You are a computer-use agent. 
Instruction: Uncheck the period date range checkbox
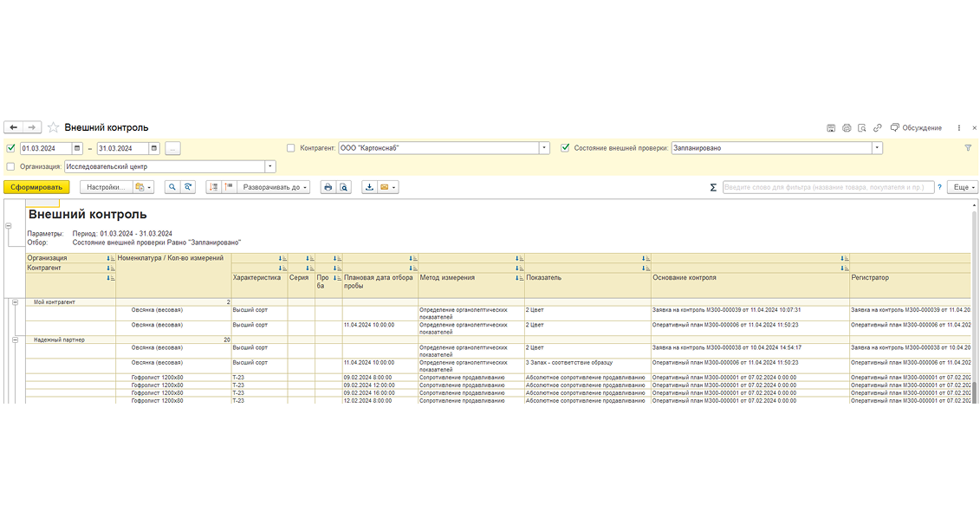10,148
